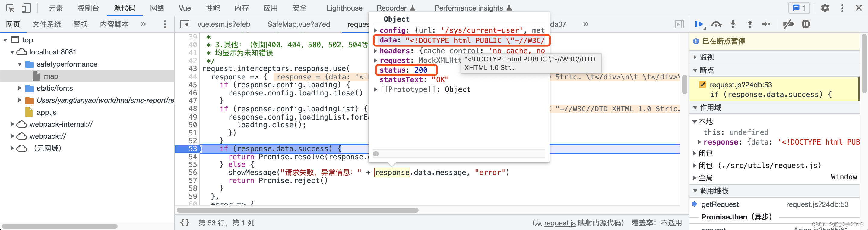The height and width of the screenshot is (230, 868).
Task: Open the Performance insights tab
Action: coord(473,8)
